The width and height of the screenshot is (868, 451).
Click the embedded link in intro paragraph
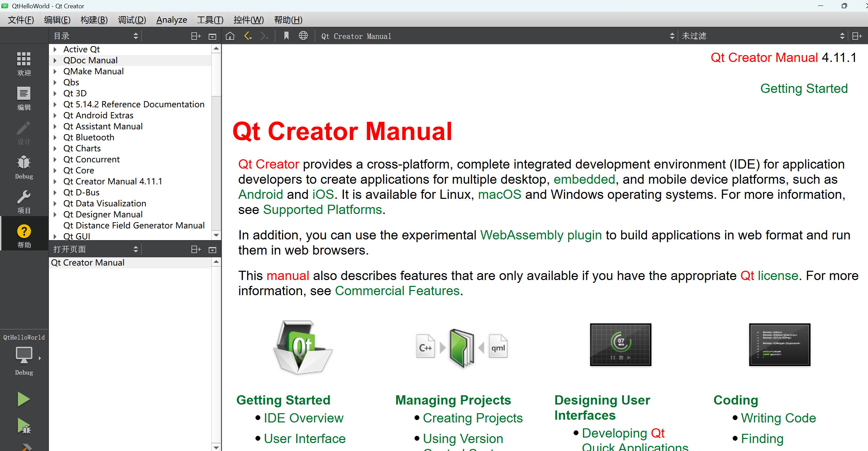click(x=584, y=180)
